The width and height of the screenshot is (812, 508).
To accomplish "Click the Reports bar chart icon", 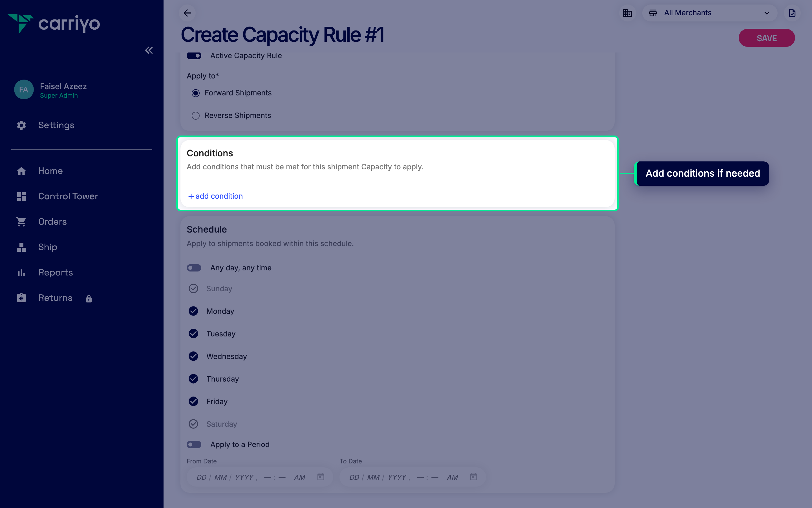I will (21, 272).
